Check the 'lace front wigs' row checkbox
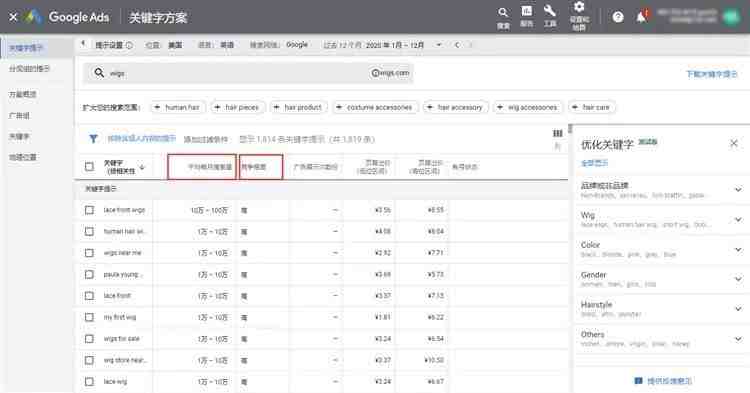Image resolution: width=750 pixels, height=393 pixels. tap(89, 210)
